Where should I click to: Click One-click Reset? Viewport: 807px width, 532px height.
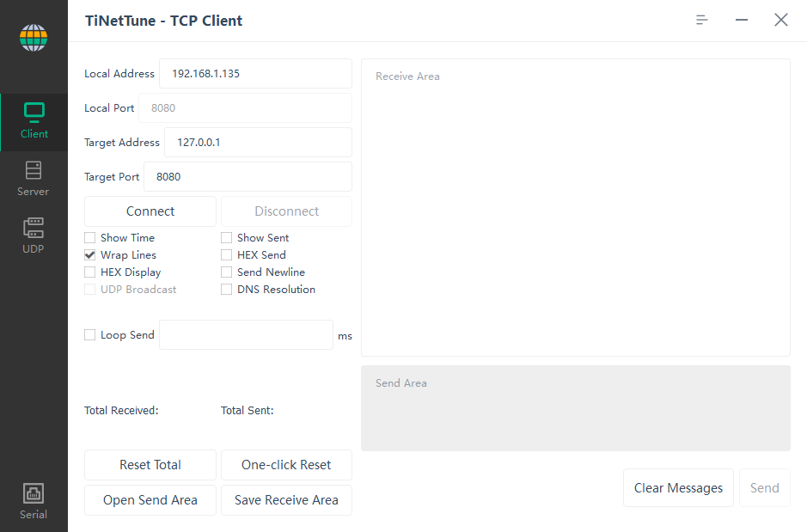click(x=286, y=464)
